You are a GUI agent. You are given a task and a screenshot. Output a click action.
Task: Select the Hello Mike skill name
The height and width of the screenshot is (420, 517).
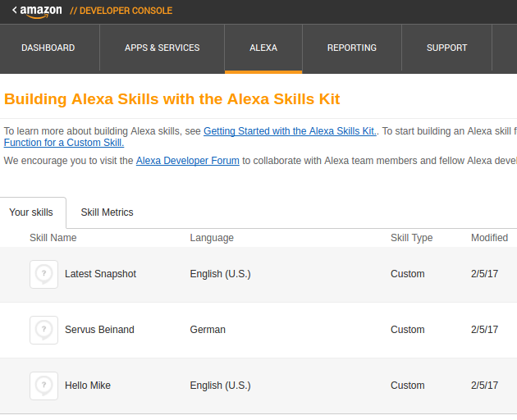point(88,386)
